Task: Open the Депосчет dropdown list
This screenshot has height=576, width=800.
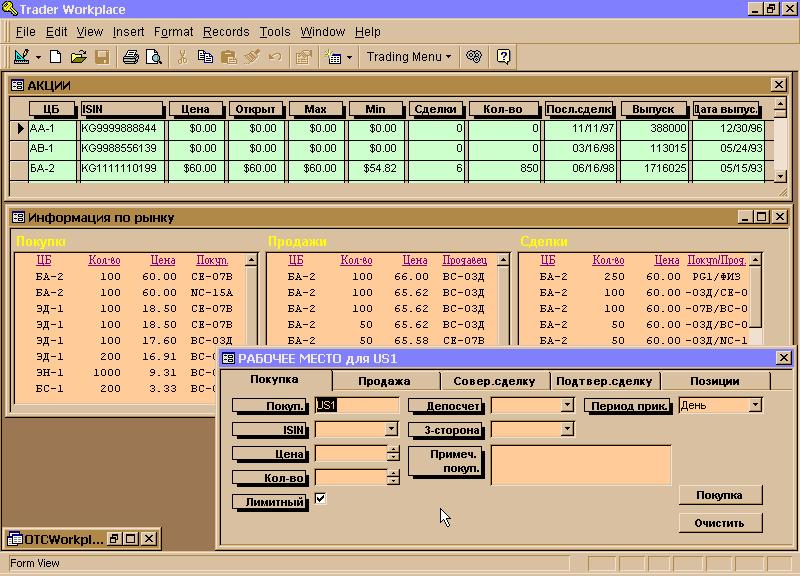Action: coord(567,406)
